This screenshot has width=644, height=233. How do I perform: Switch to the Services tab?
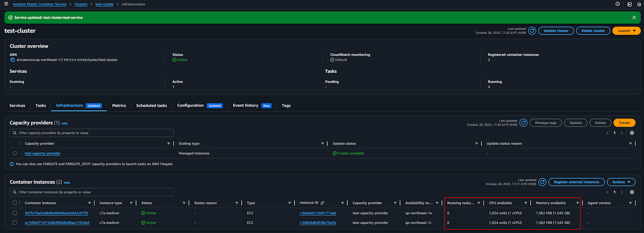[17, 106]
